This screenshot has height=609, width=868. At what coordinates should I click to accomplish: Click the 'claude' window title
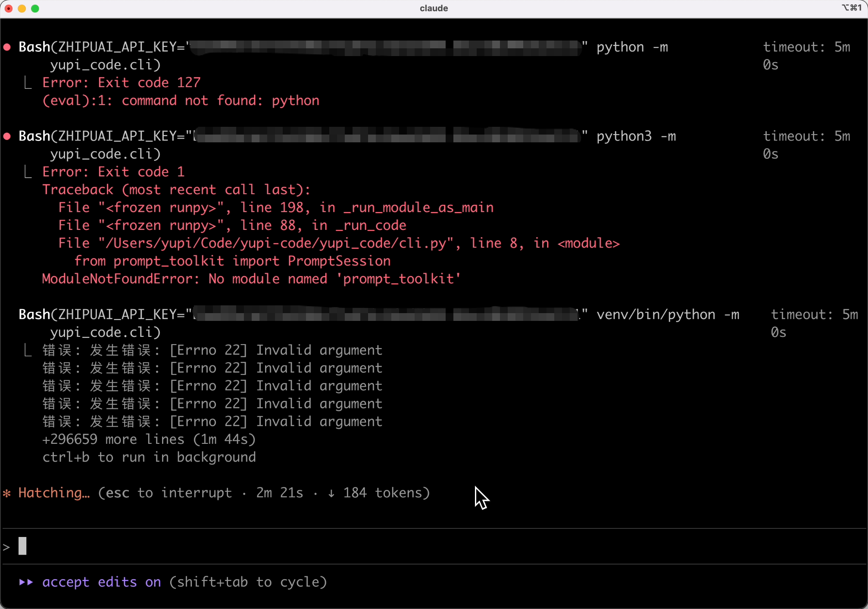(434, 8)
